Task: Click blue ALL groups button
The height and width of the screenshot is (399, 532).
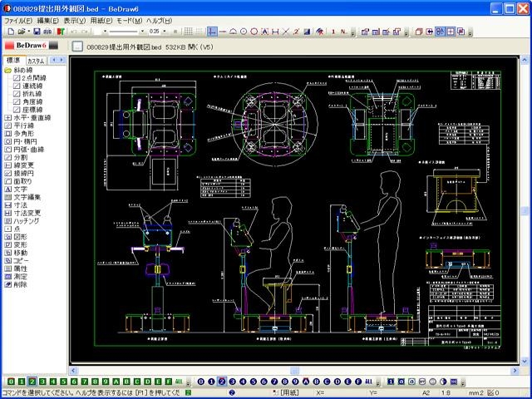Action: pyautogui.click(x=369, y=382)
